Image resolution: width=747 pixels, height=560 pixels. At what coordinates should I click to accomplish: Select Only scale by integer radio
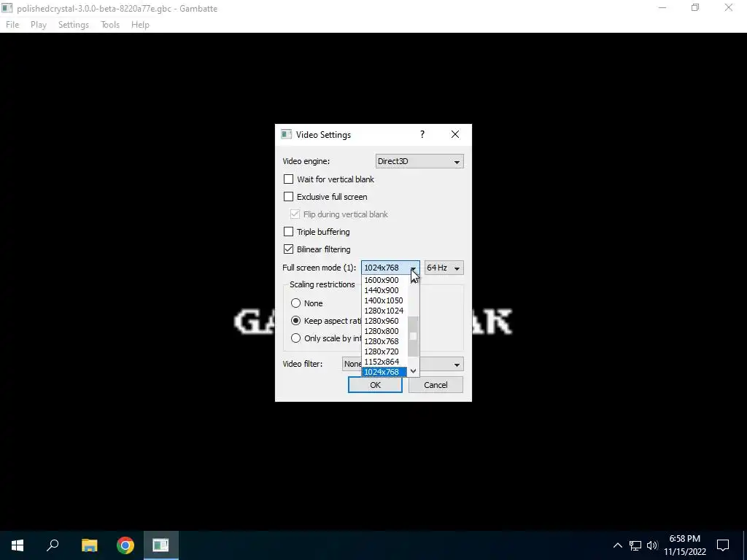pos(296,338)
